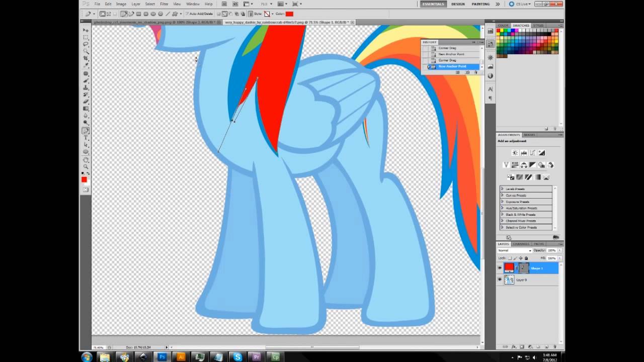Screen dimensions: 644x362
Task: Switch to the Design workspace
Action: pyautogui.click(x=458, y=4)
